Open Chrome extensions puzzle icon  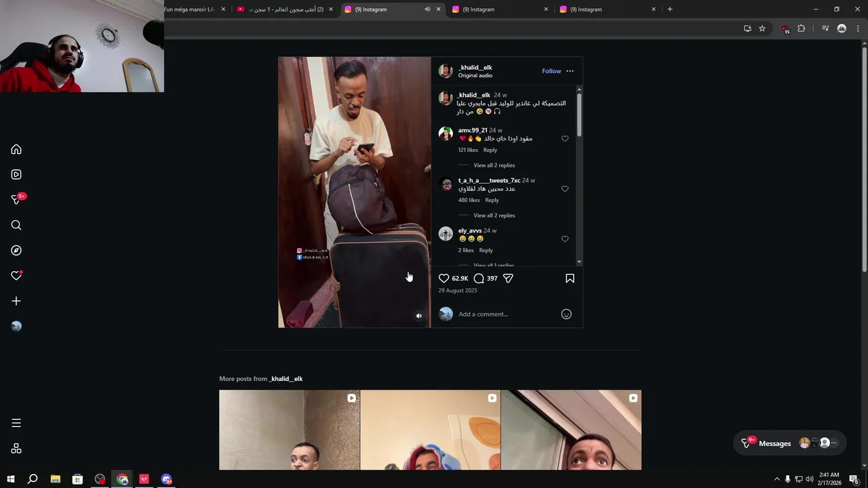coord(801,28)
